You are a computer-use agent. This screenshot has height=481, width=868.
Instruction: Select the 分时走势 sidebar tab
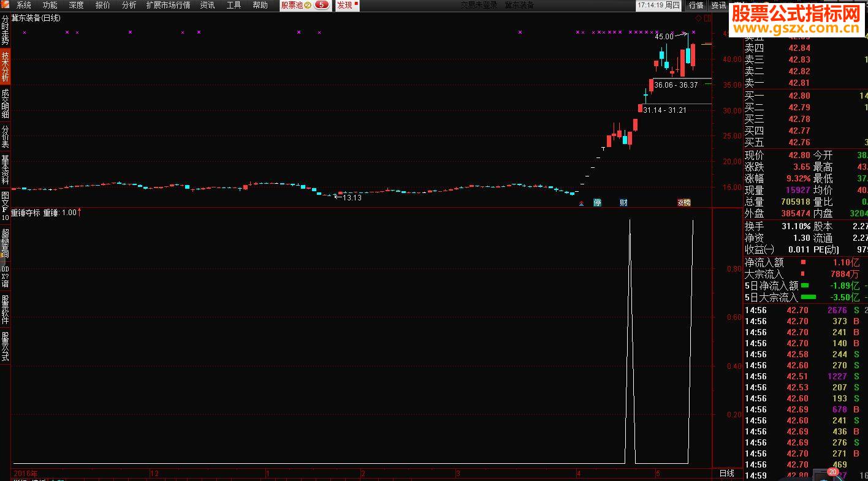pos(5,30)
